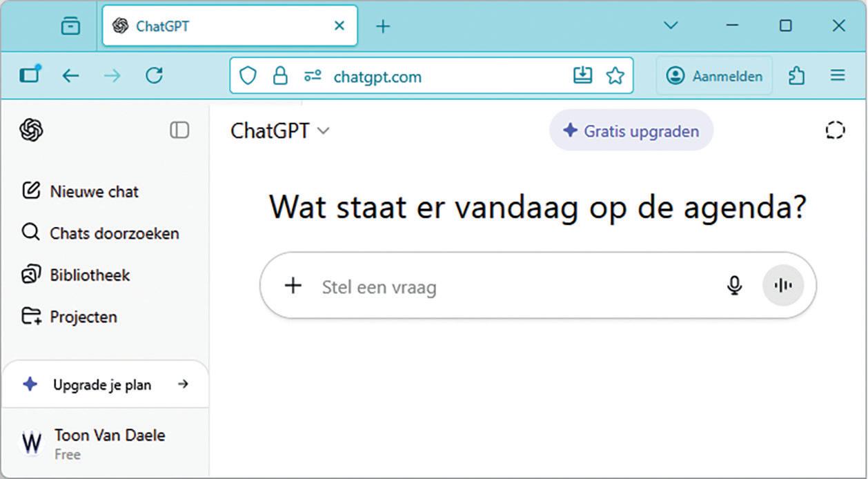This screenshot has height=479, width=868.
Task: Open the Bibliotheek library
Action: [x=76, y=275]
